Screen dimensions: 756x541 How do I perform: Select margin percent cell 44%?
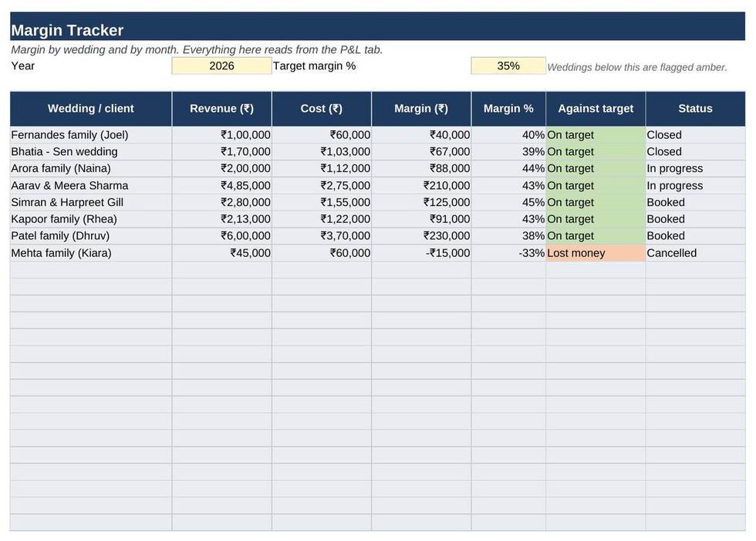tap(508, 169)
